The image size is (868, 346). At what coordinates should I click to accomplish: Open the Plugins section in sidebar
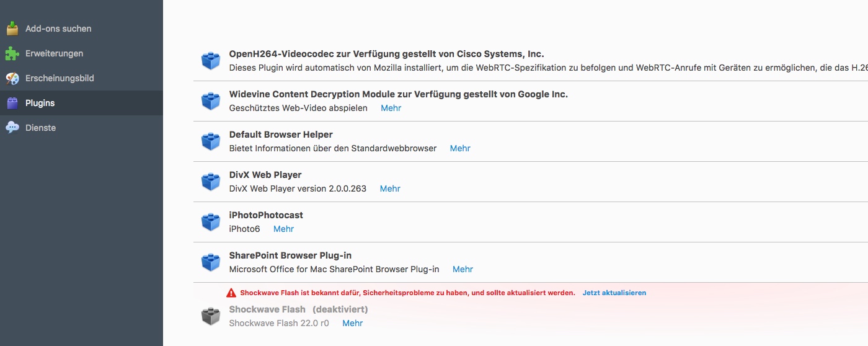81,103
